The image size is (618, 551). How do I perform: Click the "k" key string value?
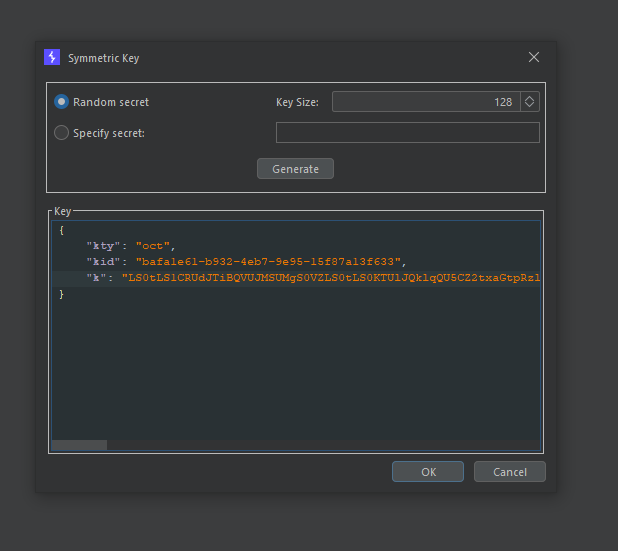tap(330, 277)
